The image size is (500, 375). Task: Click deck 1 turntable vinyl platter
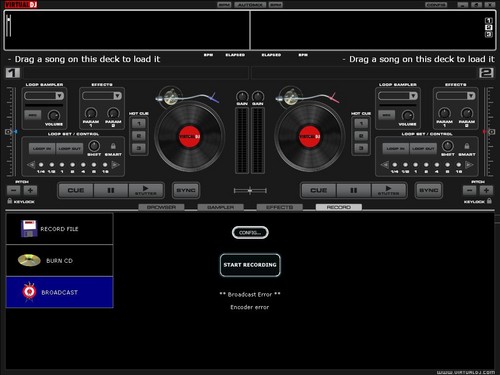[190, 137]
